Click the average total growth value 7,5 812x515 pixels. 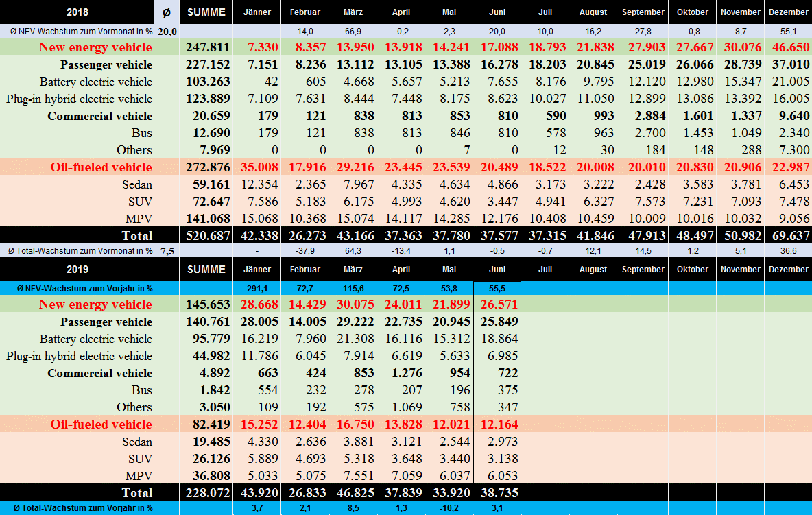point(167,251)
